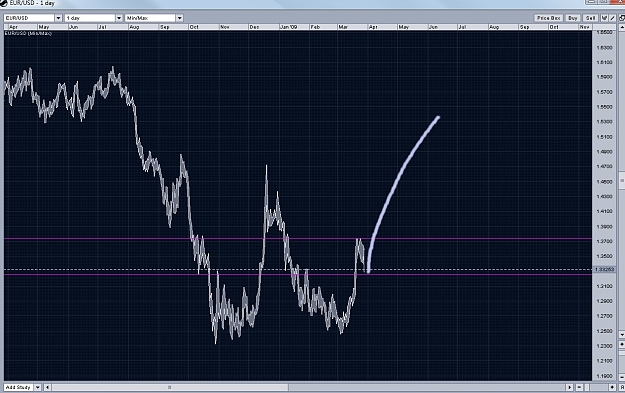Click the Dec label on the time axis
625x393 pixels.
(254, 27)
